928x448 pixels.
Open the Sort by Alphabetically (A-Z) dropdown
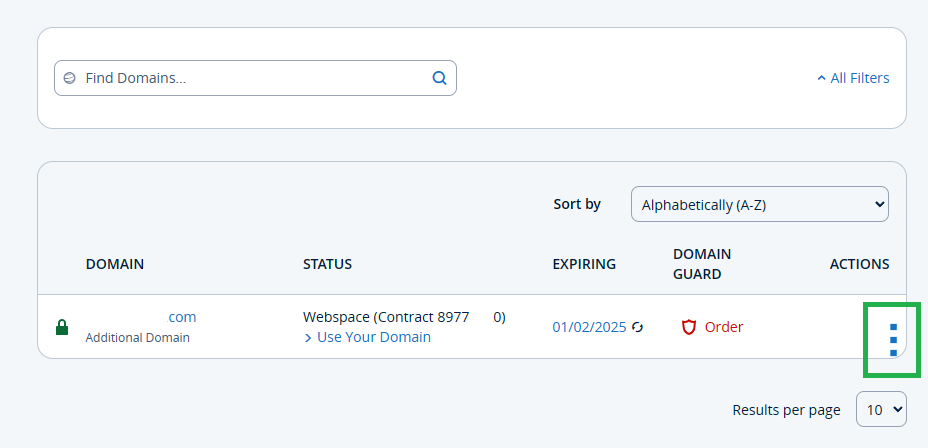(760, 204)
